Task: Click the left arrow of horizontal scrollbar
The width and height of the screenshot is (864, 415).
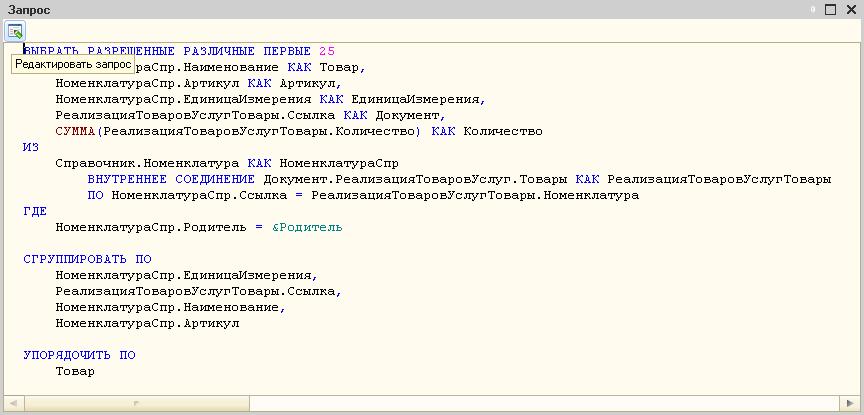Action: (x=11, y=403)
